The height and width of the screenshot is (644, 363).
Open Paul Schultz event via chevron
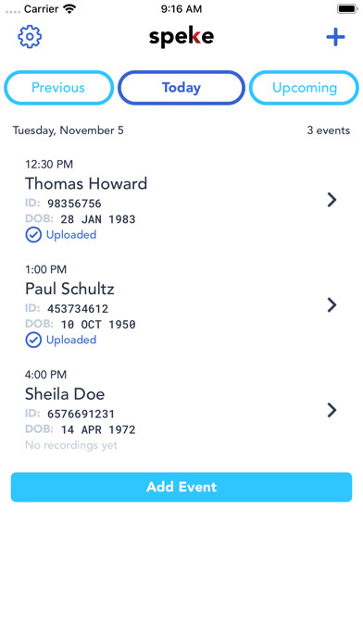332,304
